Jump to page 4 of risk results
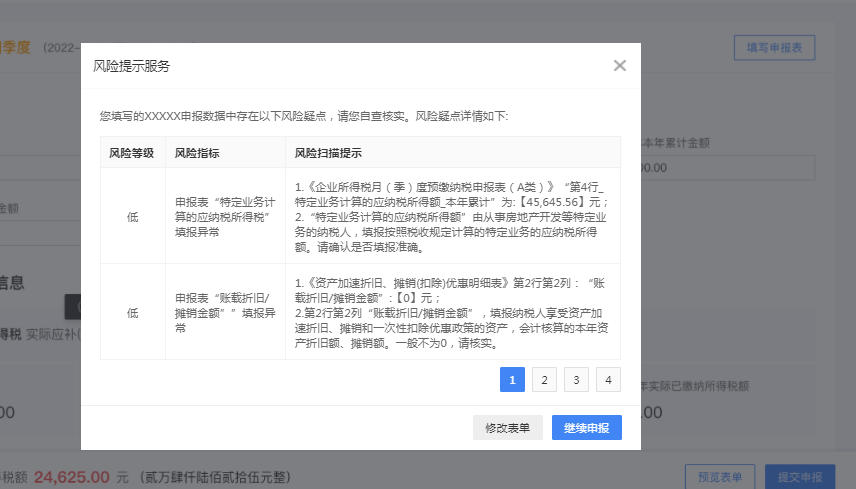The height and width of the screenshot is (489, 856). pos(608,380)
